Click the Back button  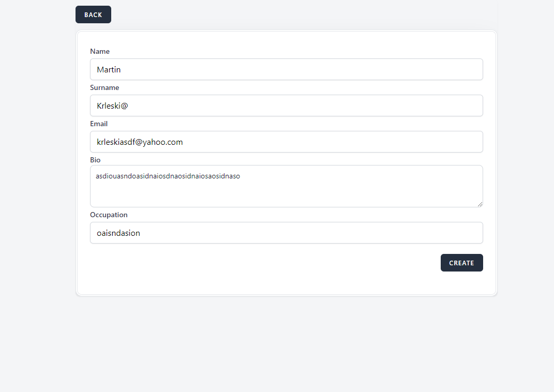pyautogui.click(x=93, y=15)
